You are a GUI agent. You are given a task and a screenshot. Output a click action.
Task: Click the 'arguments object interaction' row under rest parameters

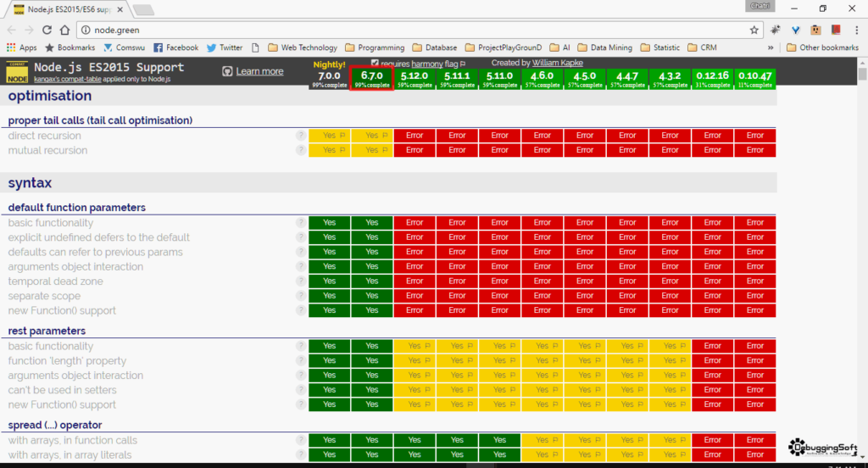[x=75, y=376]
